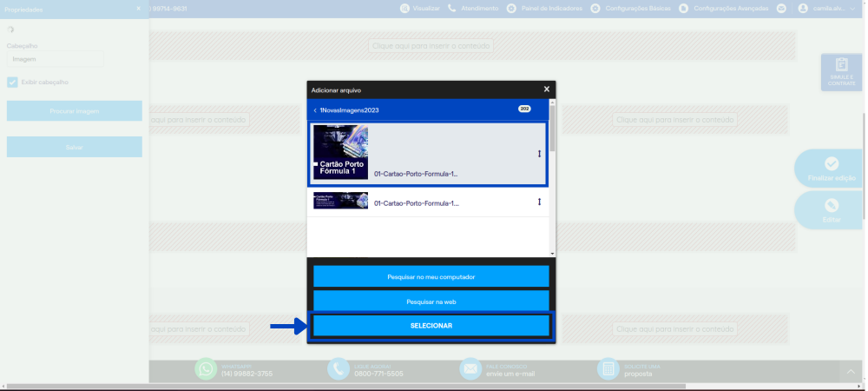Select second 01-Cartao-Porto-Formula-1 file row
The height and width of the screenshot is (391, 868).
coord(428,202)
